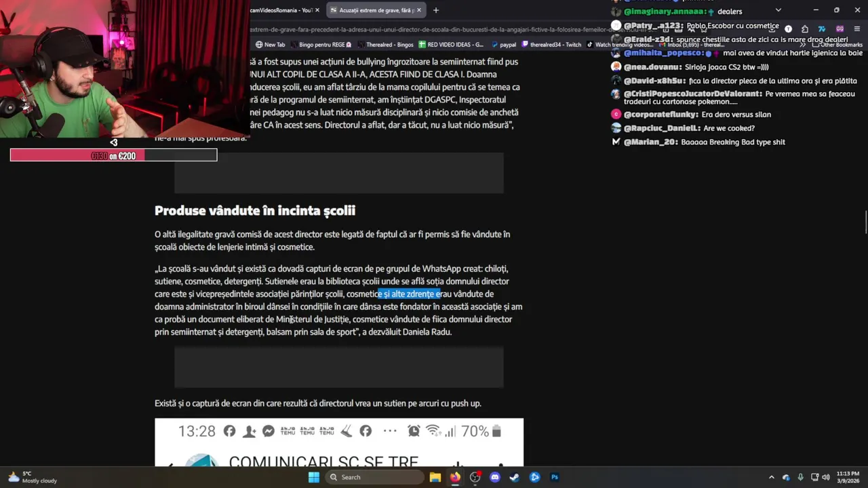
Task: Open the network tray icon
Action: coord(814,477)
